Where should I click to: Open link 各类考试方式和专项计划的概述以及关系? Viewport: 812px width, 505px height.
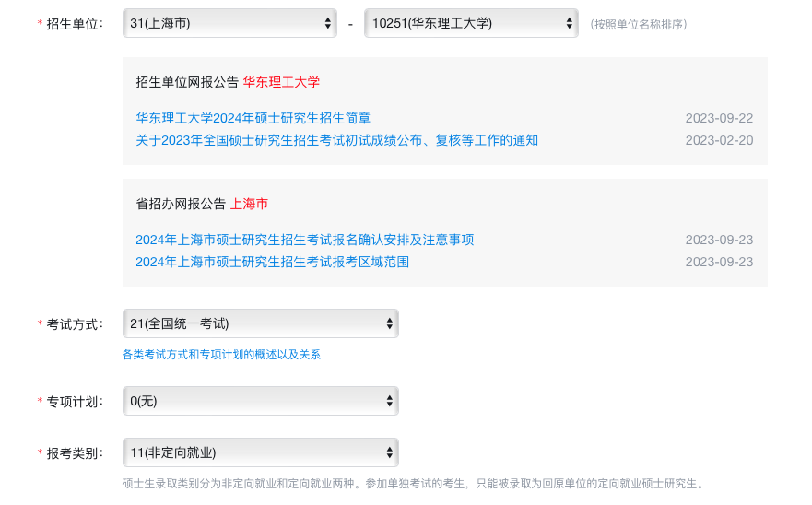(221, 355)
